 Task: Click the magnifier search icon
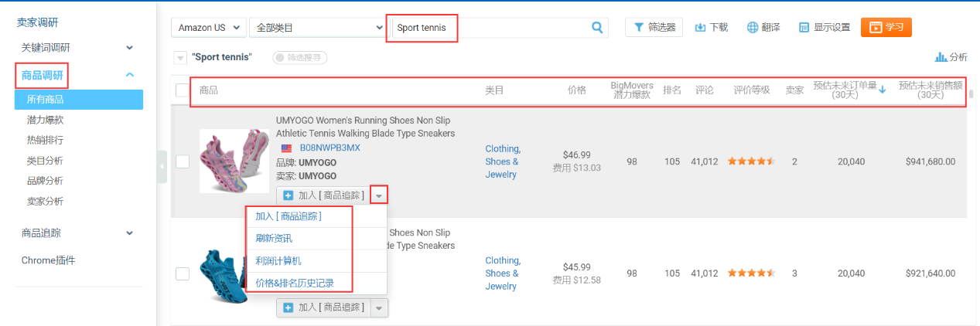tap(596, 28)
